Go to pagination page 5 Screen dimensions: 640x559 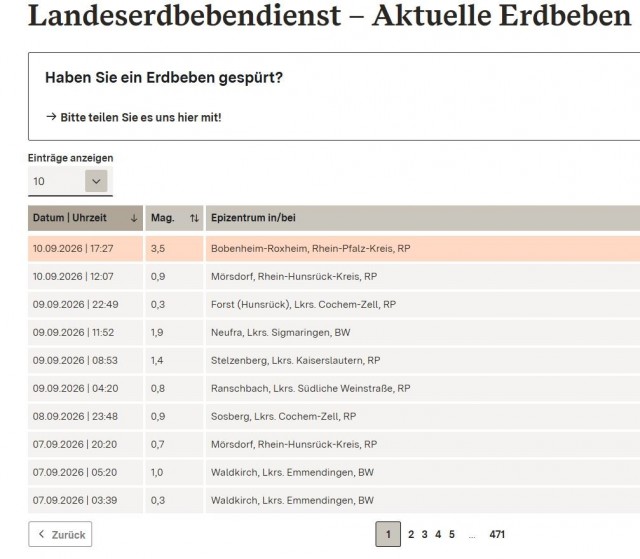pyautogui.click(x=452, y=535)
